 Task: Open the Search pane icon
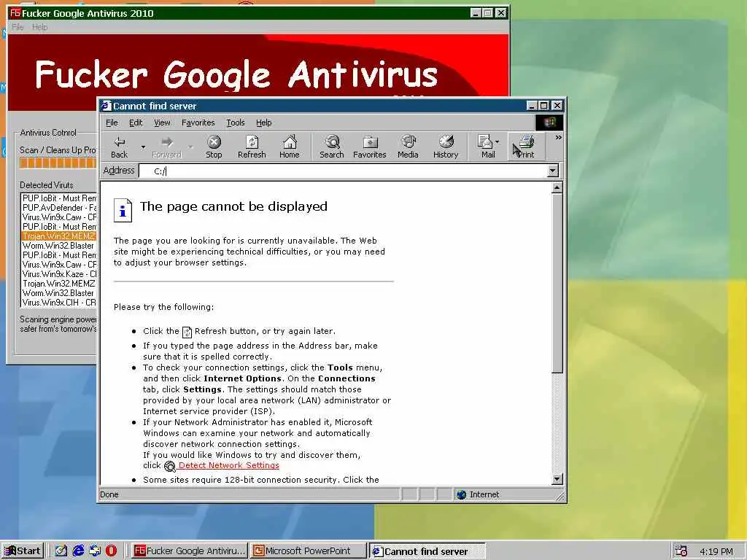[x=332, y=147]
